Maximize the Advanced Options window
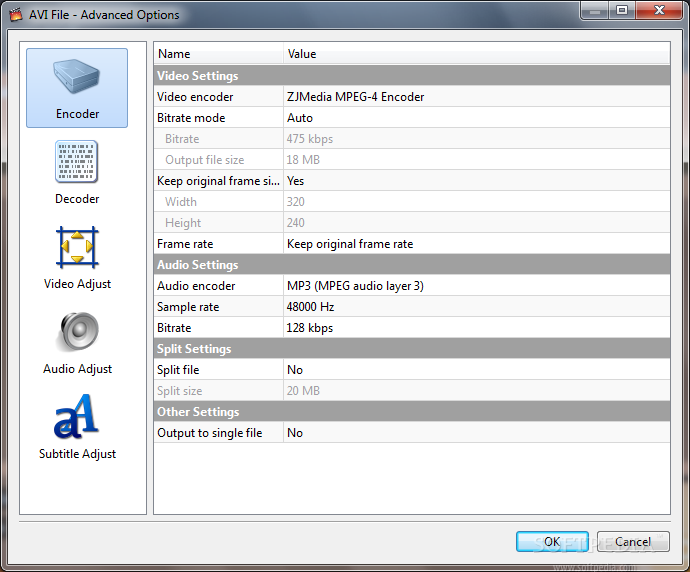The width and height of the screenshot is (690, 572). click(x=622, y=10)
